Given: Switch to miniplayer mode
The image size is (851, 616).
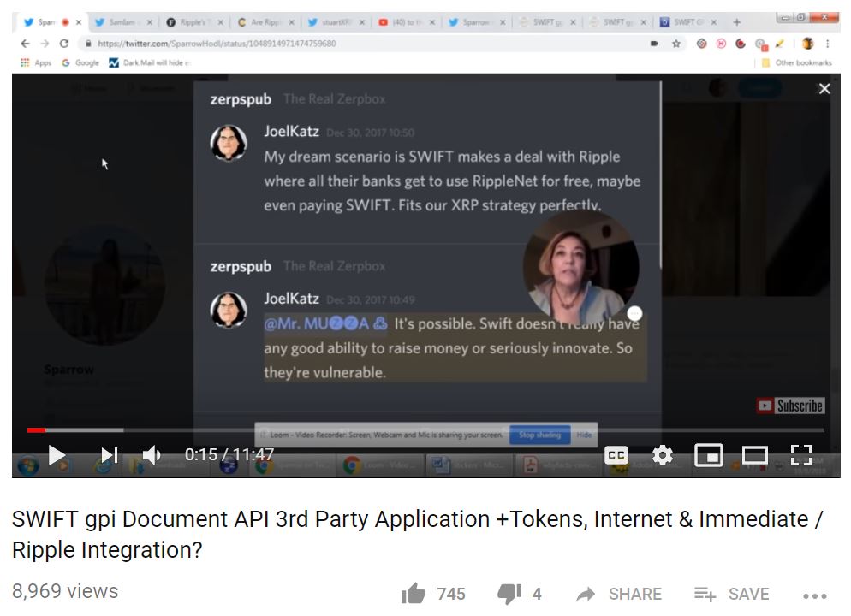Looking at the screenshot, I should (x=709, y=456).
